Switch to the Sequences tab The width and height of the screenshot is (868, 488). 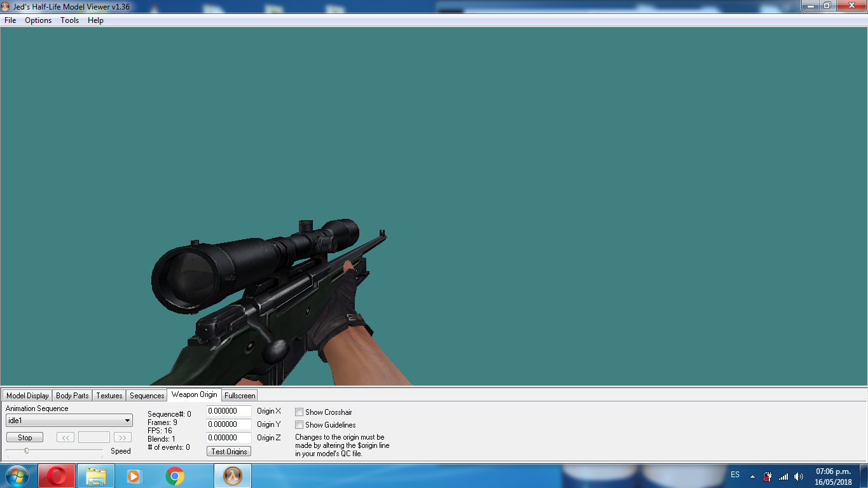pos(147,396)
